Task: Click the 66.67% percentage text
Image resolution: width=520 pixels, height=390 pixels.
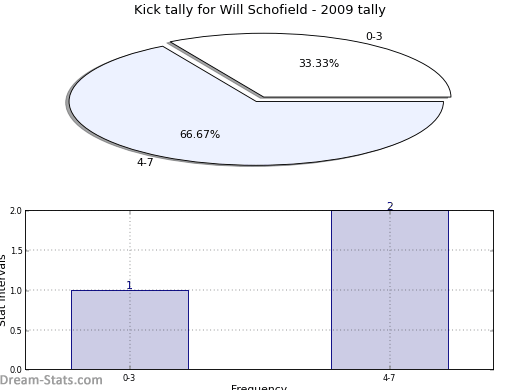Action: pyautogui.click(x=200, y=134)
